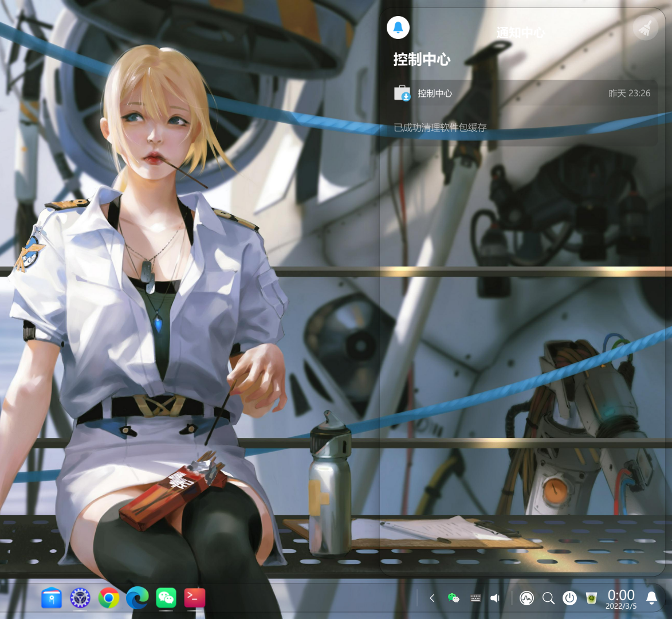Open the blue file manager dock icon
This screenshot has width=672, height=619.
point(52,598)
